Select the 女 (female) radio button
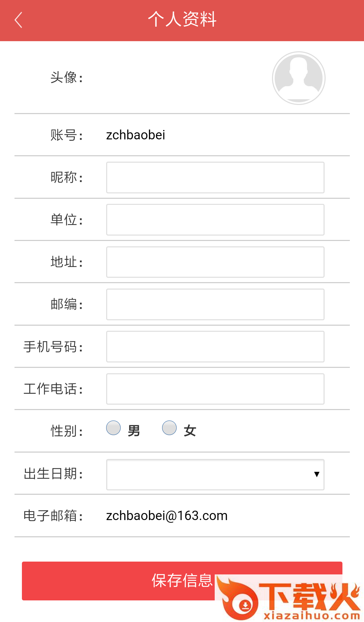 point(169,428)
